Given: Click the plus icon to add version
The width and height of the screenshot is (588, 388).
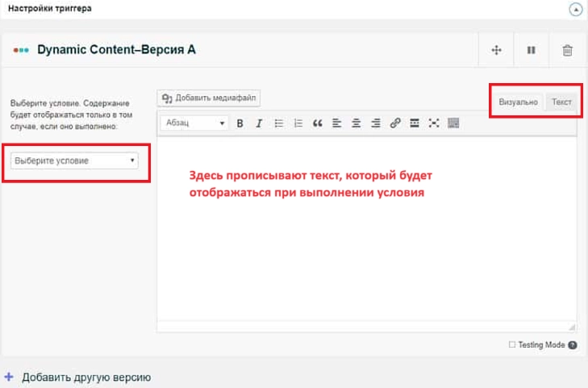Looking at the screenshot, I should tap(9, 377).
